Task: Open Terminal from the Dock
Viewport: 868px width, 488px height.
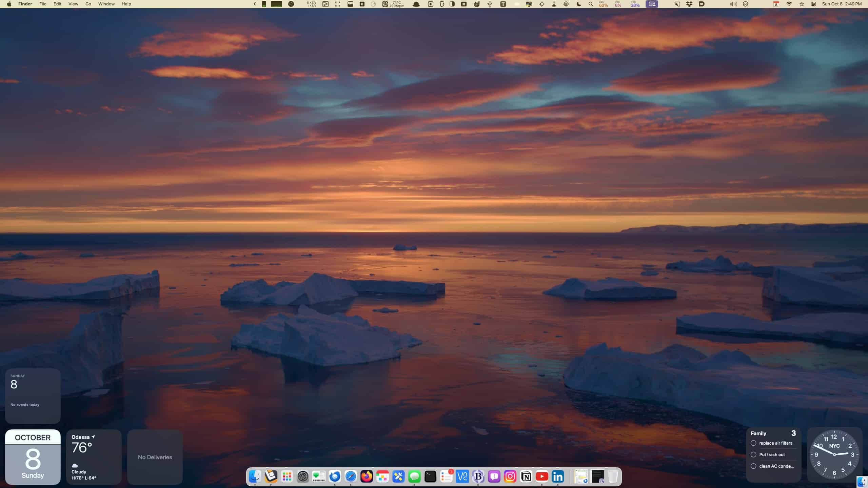Action: pyautogui.click(x=430, y=476)
